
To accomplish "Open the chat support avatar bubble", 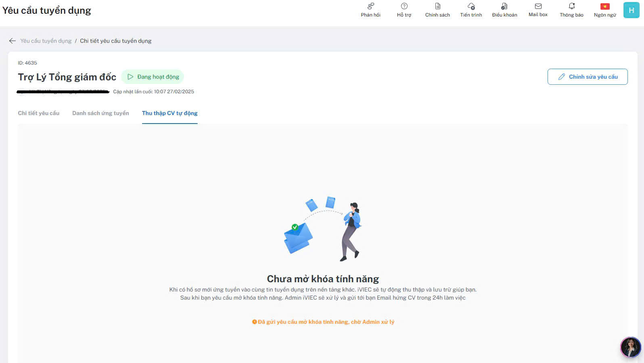I will click(x=630, y=347).
